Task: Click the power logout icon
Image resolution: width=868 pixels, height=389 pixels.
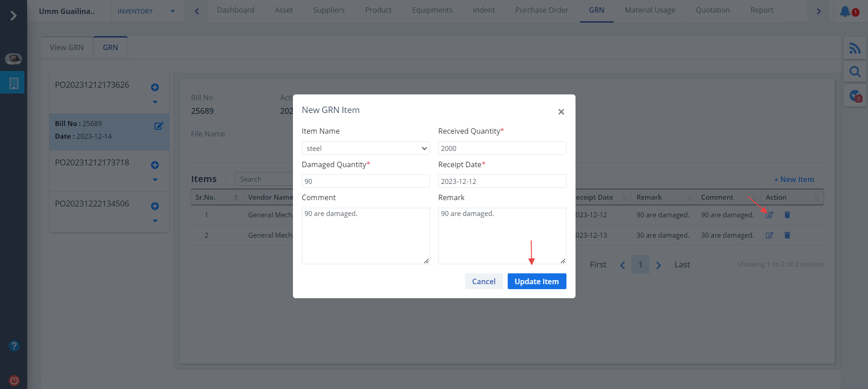Action: (x=14, y=380)
